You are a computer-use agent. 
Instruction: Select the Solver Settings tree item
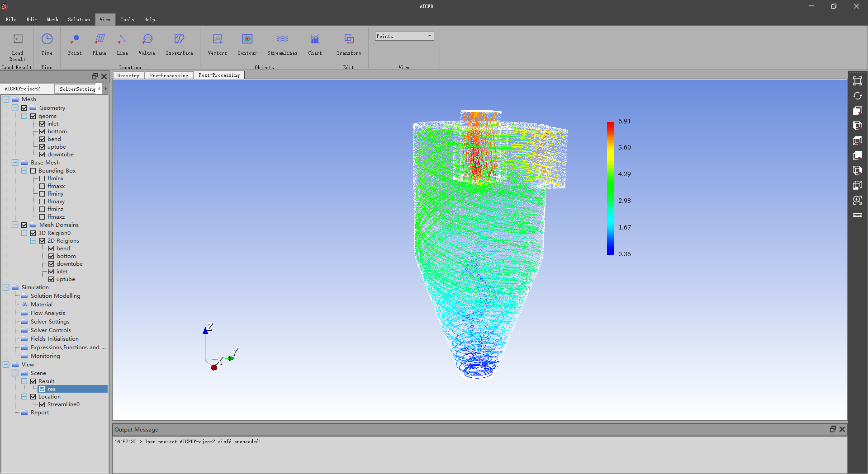(50, 322)
